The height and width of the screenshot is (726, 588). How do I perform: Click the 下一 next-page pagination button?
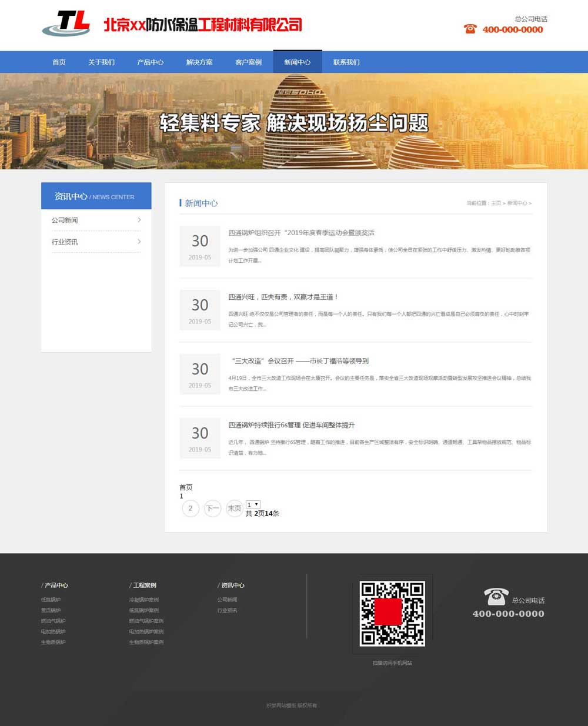(x=212, y=508)
